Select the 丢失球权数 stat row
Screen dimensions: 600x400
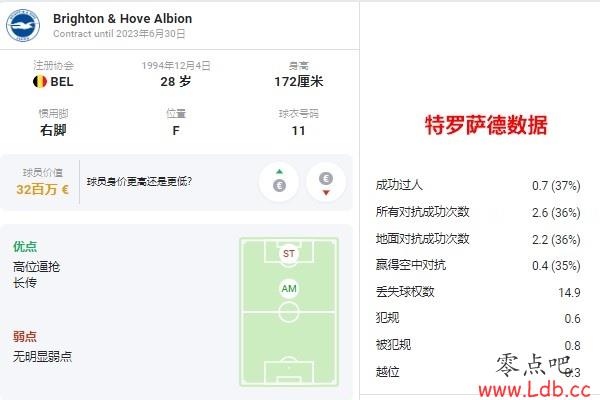click(x=478, y=292)
